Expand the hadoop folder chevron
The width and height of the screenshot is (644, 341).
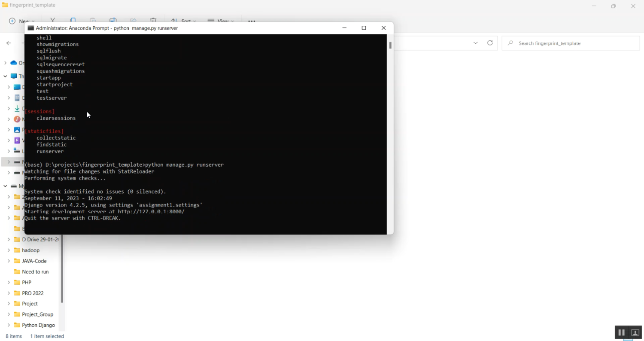[x=9, y=250]
